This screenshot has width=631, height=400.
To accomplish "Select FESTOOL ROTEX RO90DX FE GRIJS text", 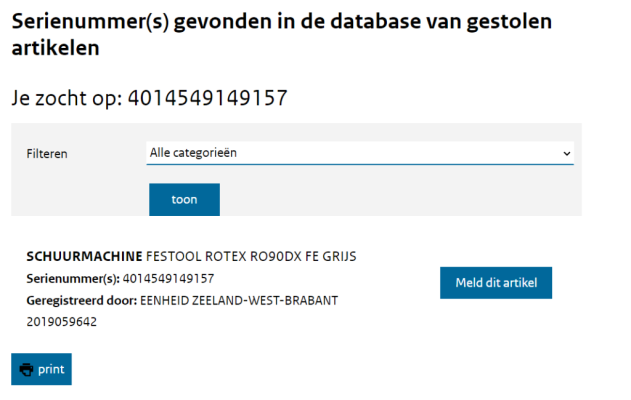I will tap(251, 256).
